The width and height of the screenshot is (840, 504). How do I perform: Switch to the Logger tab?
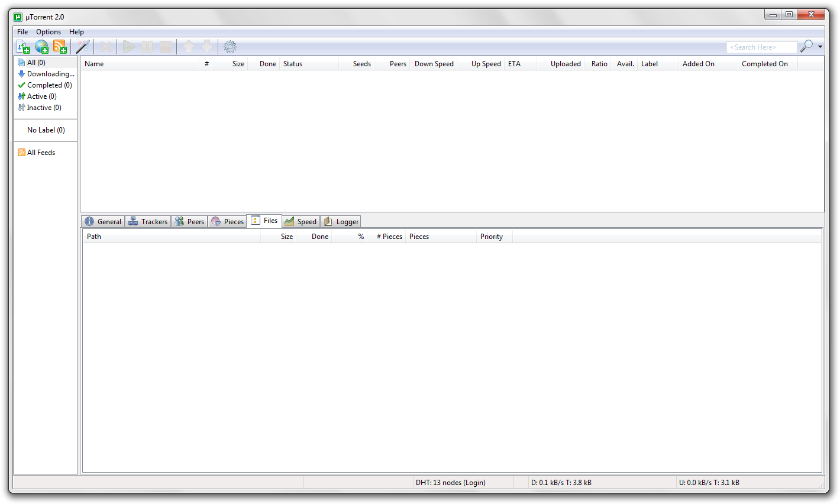341,221
